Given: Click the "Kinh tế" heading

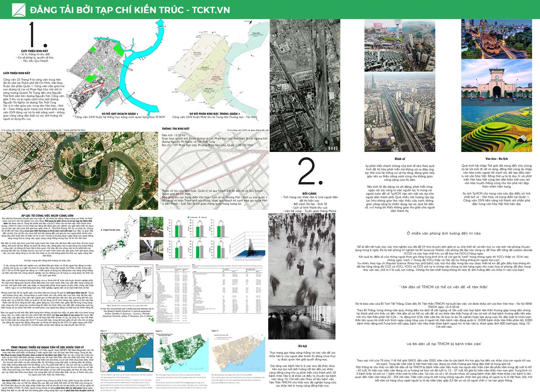Looking at the screenshot, I should click(400, 159).
